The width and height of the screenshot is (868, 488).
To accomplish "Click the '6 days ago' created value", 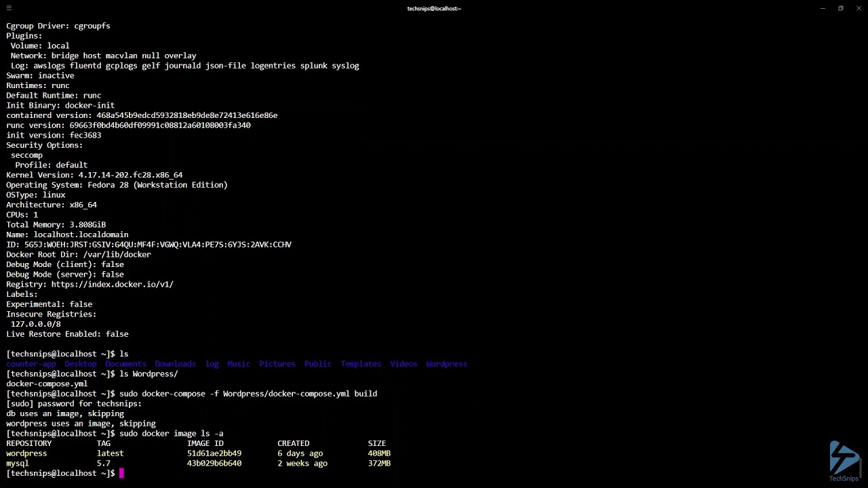I will click(300, 453).
